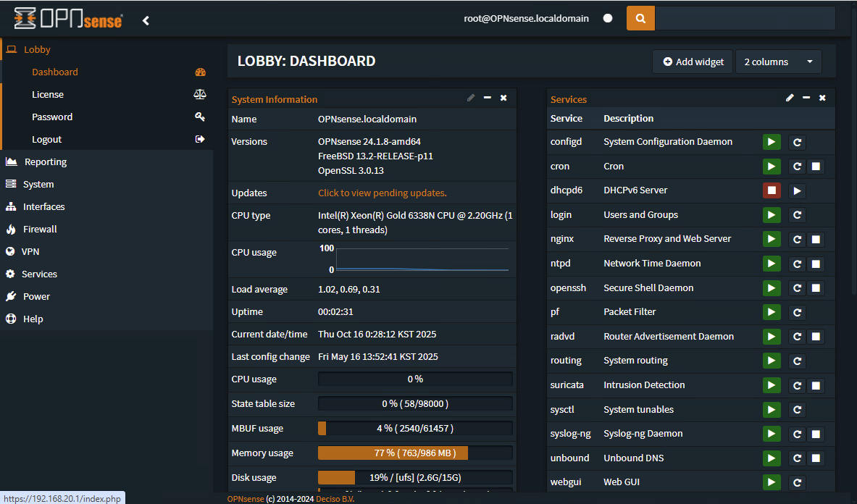The image size is (857, 504).
Task: Edit the Services widget via pencil icon
Action: [790, 98]
